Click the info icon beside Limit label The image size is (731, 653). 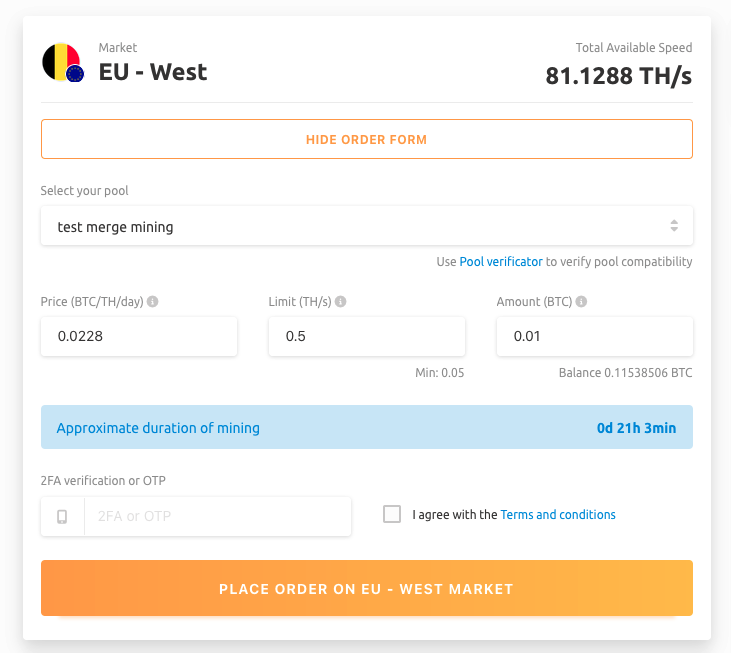coord(341,301)
